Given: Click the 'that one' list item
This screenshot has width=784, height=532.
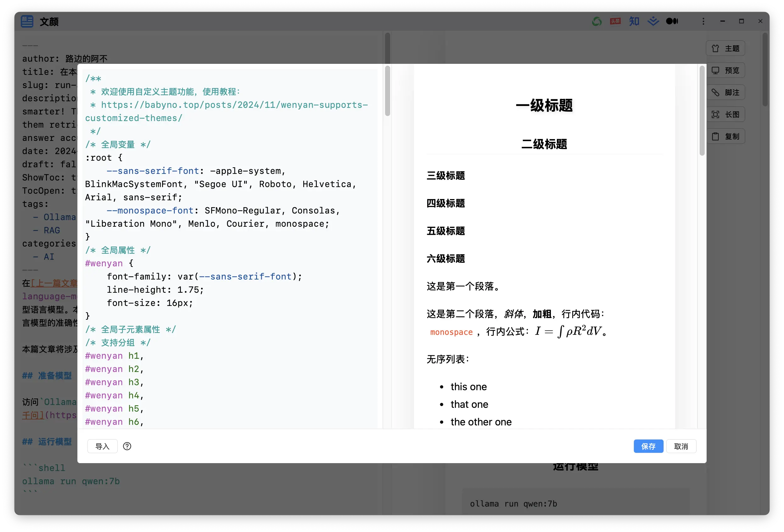Looking at the screenshot, I should (469, 404).
